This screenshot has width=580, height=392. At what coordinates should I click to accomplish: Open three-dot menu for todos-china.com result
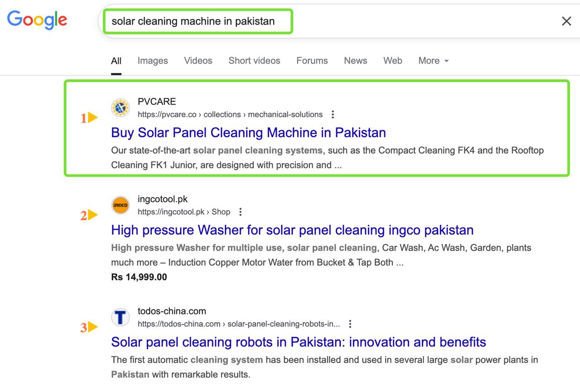coord(350,324)
